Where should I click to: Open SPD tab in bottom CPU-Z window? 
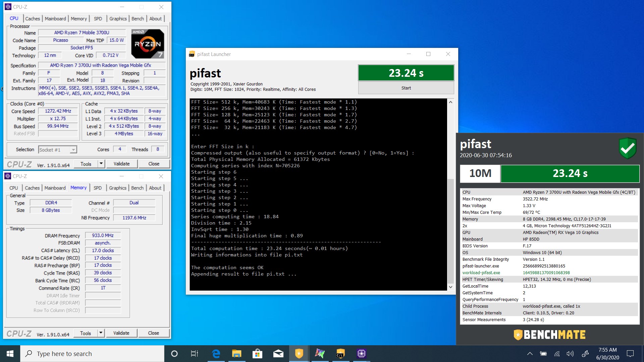pyautogui.click(x=98, y=188)
